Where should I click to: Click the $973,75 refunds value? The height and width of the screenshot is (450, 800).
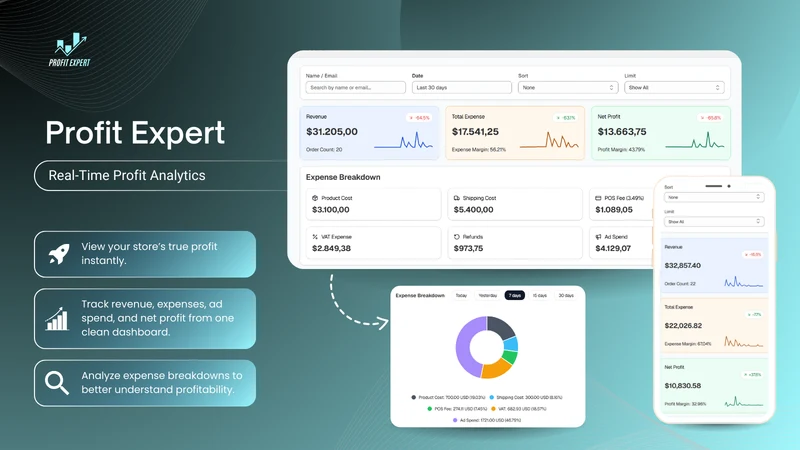point(468,248)
